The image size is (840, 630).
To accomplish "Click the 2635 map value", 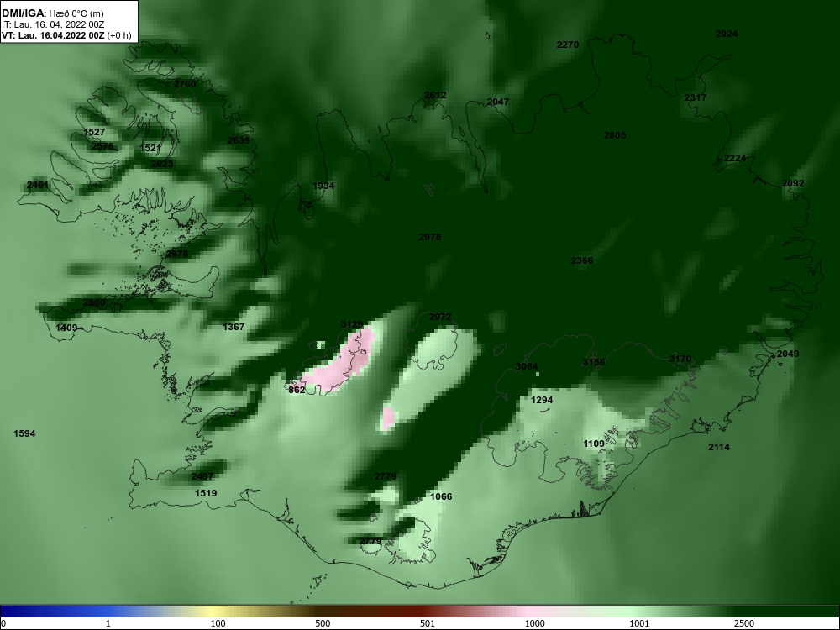I will click(x=239, y=140).
